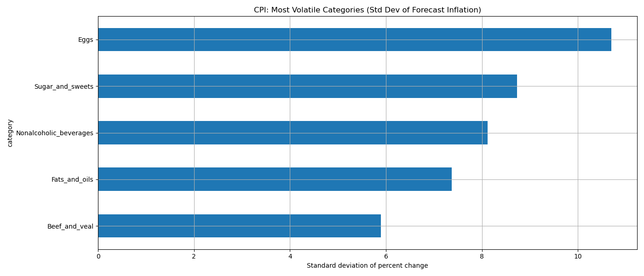Select the Fats_and_oils bar
The image size is (644, 276).
[275, 179]
